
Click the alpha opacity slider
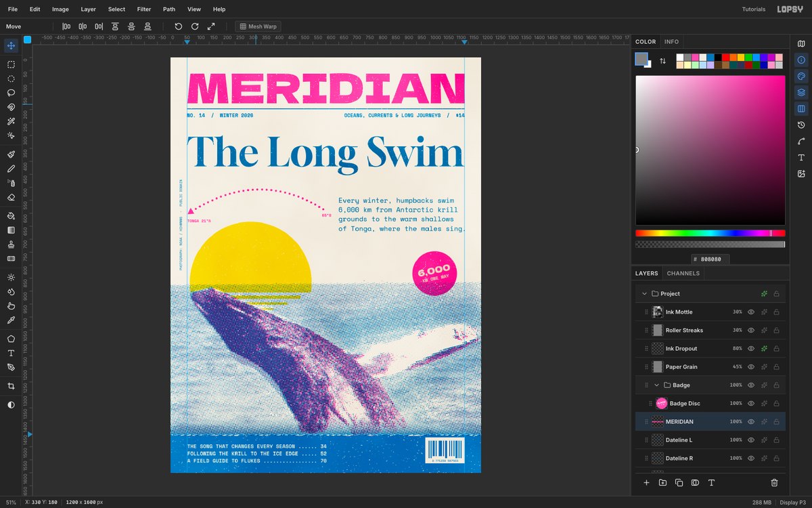(x=710, y=244)
